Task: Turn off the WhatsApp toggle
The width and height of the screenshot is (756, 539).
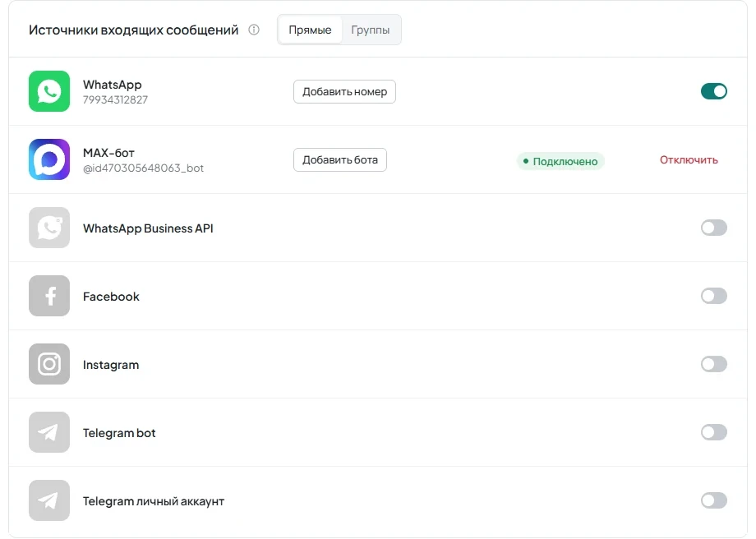Action: pyautogui.click(x=714, y=91)
